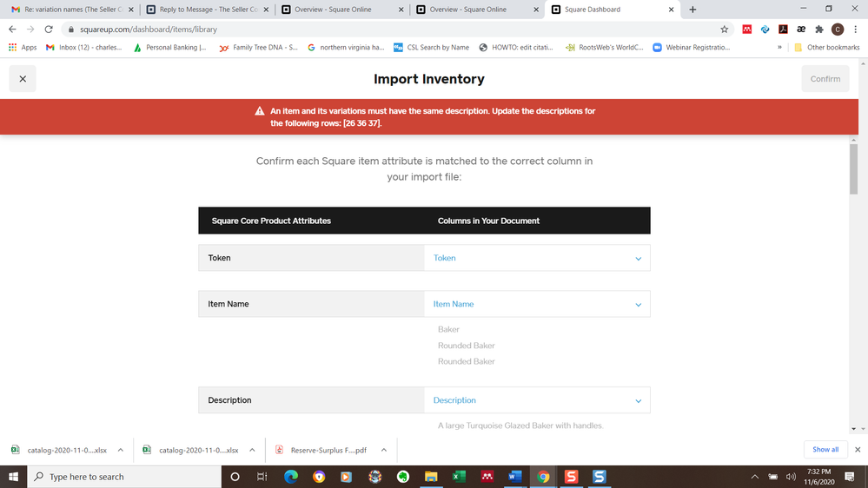Screen dimensions: 868x488
Task: Click the browser reload icon
Action: 49,29
